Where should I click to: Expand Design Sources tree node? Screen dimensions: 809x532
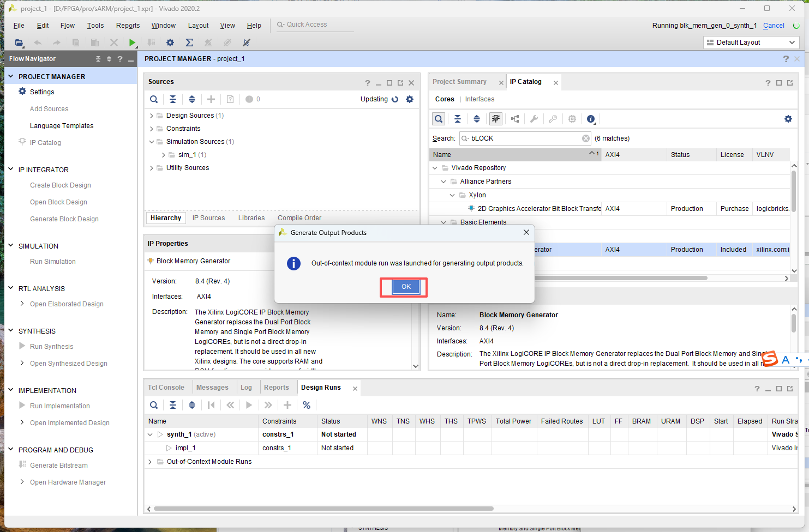[152, 116]
